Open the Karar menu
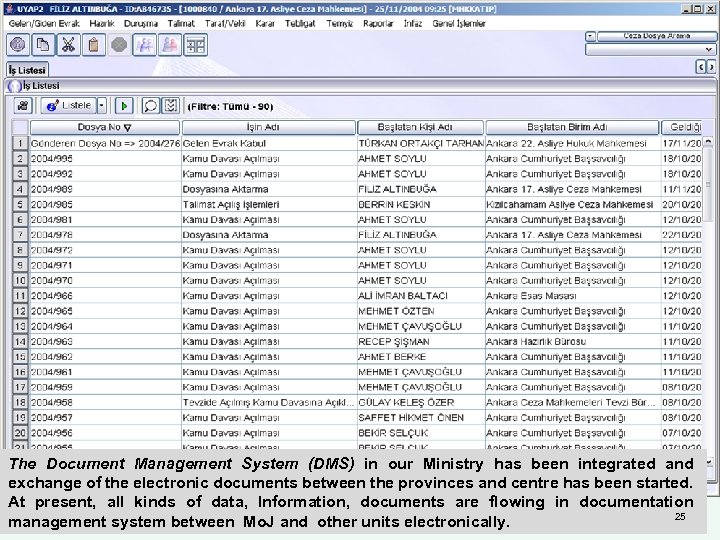 [x=265, y=23]
